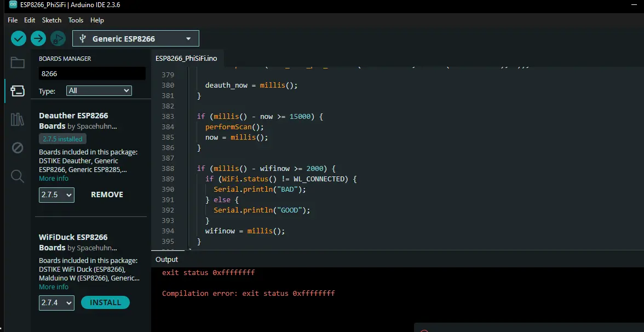
Task: Install the WiFiDuck ESP8266 Boards package
Action: point(106,302)
